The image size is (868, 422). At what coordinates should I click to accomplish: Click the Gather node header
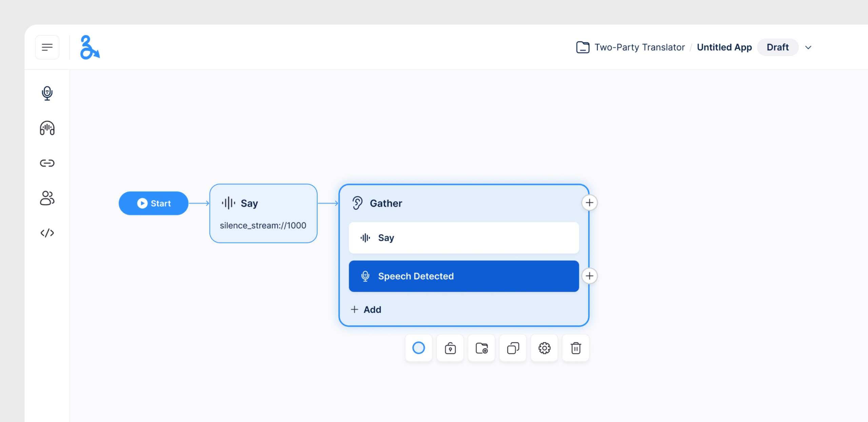[386, 203]
